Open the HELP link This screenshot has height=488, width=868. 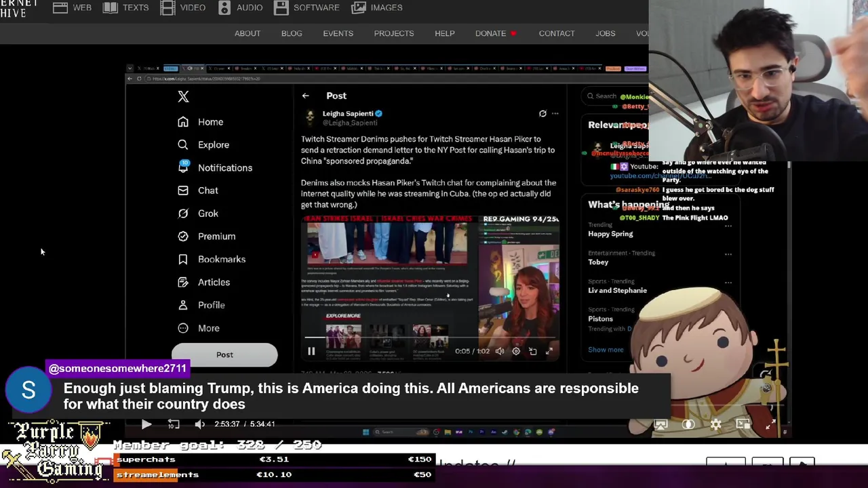point(445,33)
